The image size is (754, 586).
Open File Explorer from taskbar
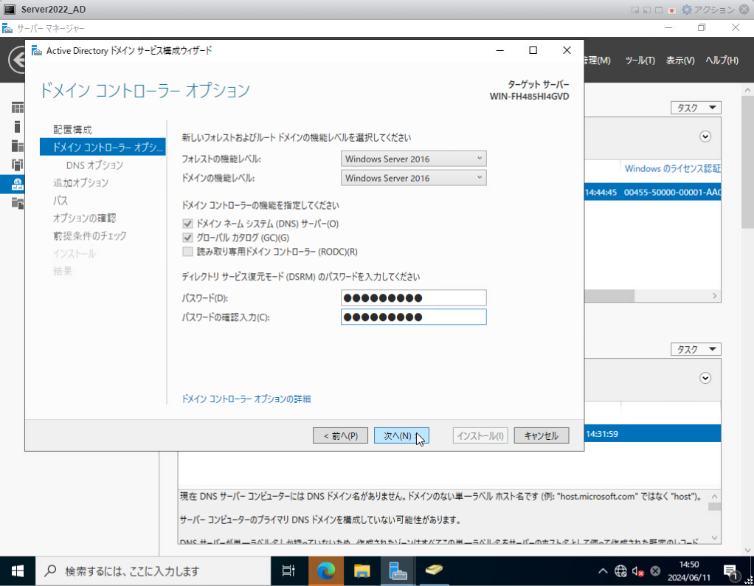click(362, 571)
